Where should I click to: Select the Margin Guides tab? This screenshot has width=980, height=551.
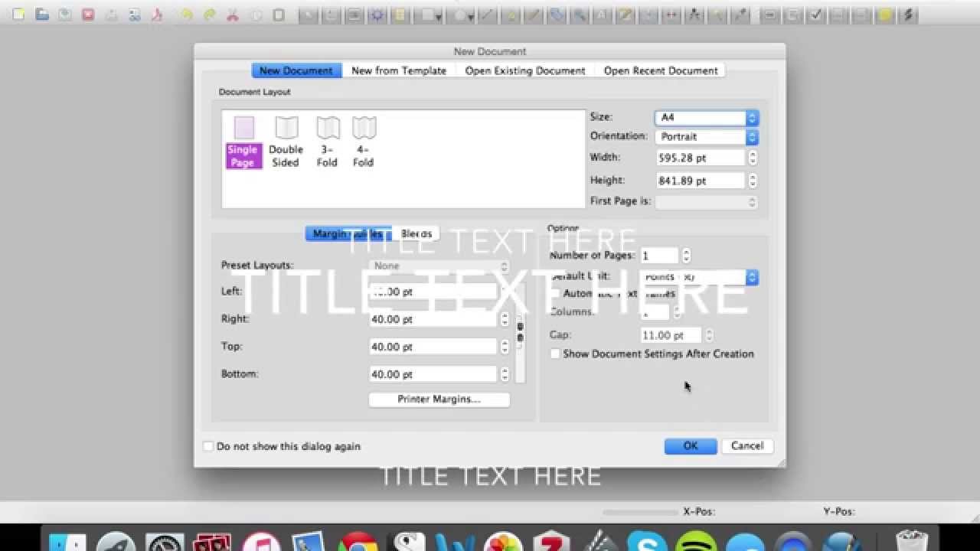click(348, 234)
